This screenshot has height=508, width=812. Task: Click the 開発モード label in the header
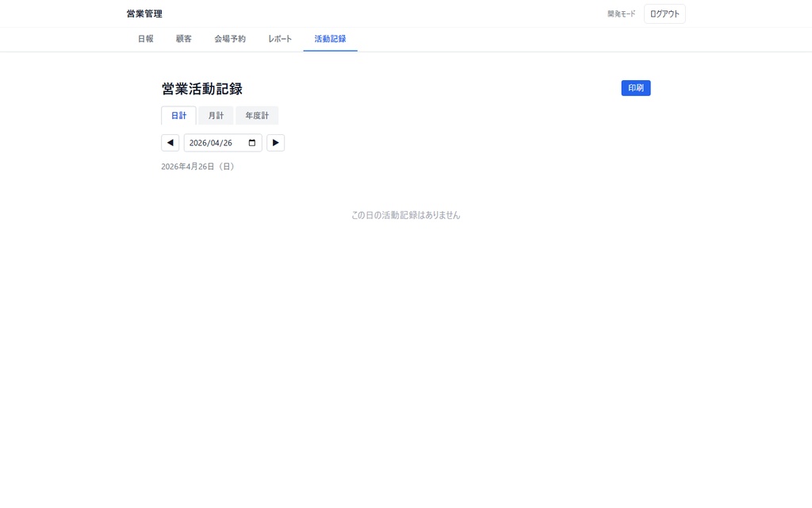pos(619,13)
